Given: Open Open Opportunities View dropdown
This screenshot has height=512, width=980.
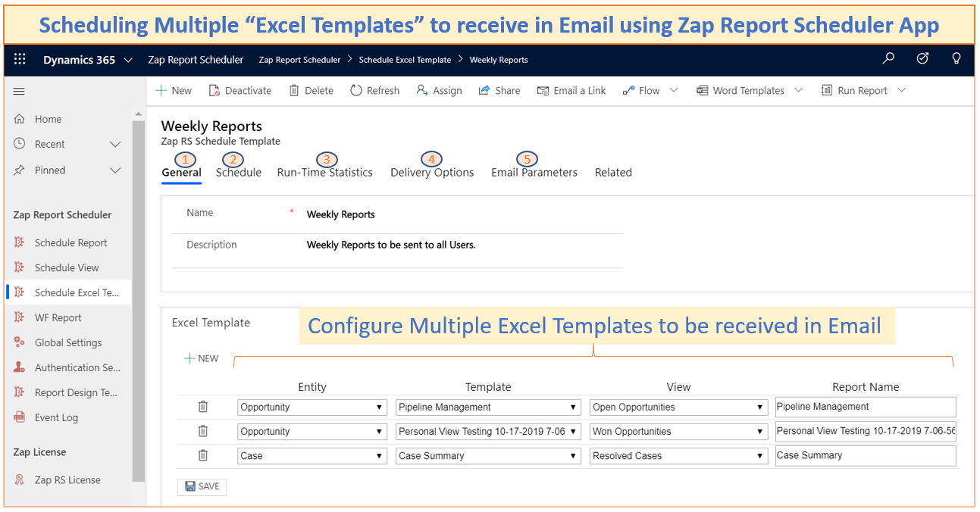Looking at the screenshot, I should (678, 407).
